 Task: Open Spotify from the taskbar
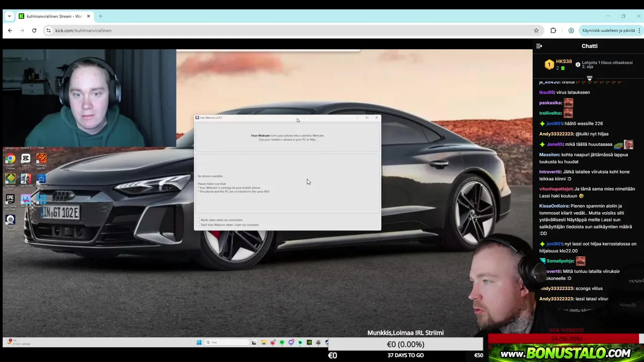click(x=282, y=342)
